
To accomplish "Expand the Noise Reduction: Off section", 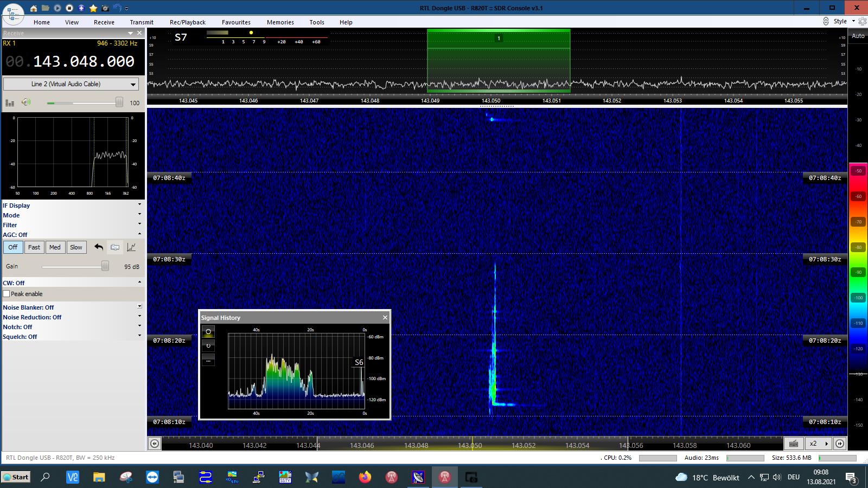I will click(73, 317).
